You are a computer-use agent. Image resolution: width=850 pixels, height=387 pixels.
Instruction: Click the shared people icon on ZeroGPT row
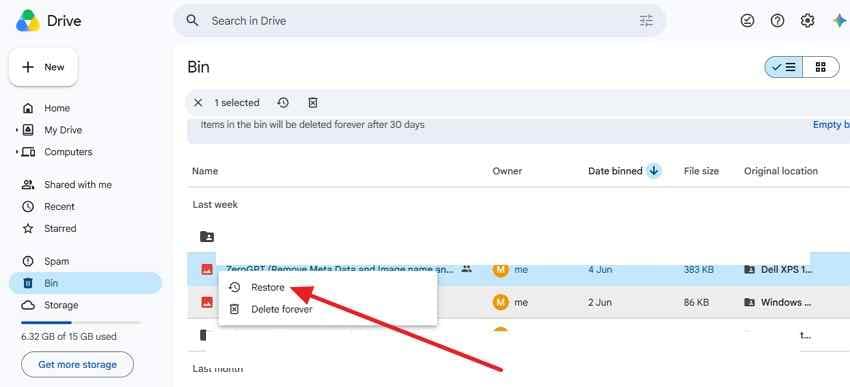point(466,269)
